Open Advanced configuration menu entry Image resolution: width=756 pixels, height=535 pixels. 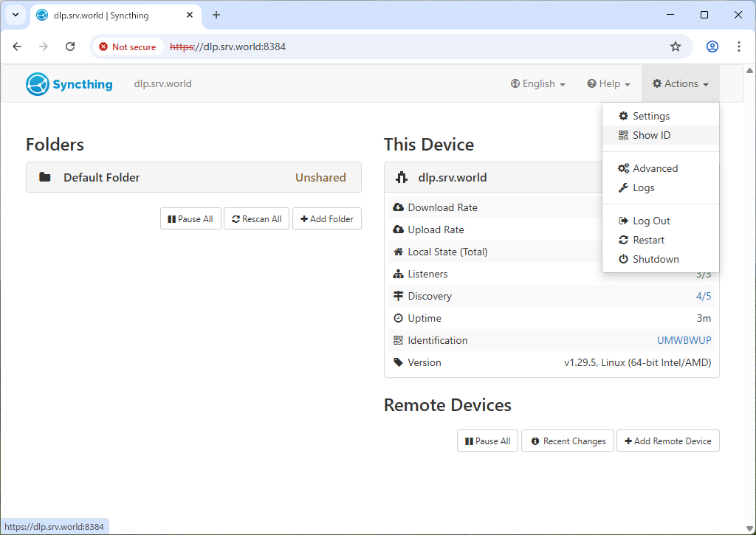(x=655, y=168)
